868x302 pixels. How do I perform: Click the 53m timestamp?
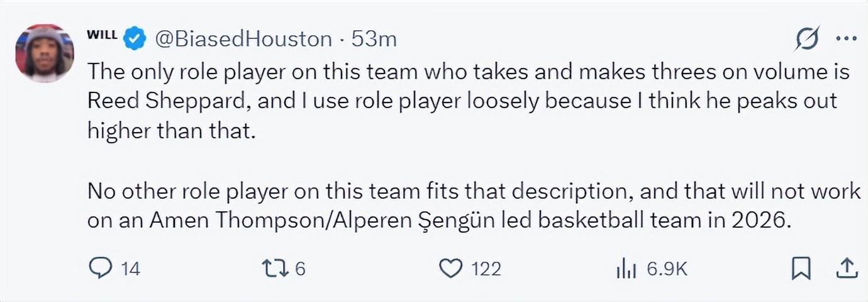tap(374, 39)
